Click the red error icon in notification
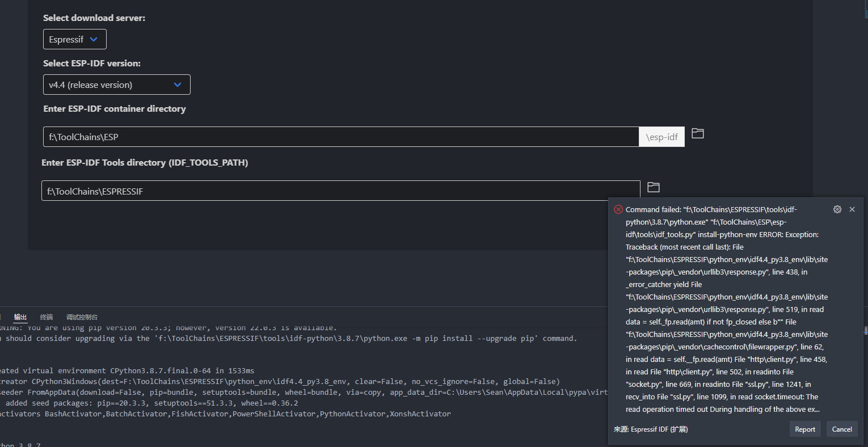 click(x=618, y=209)
